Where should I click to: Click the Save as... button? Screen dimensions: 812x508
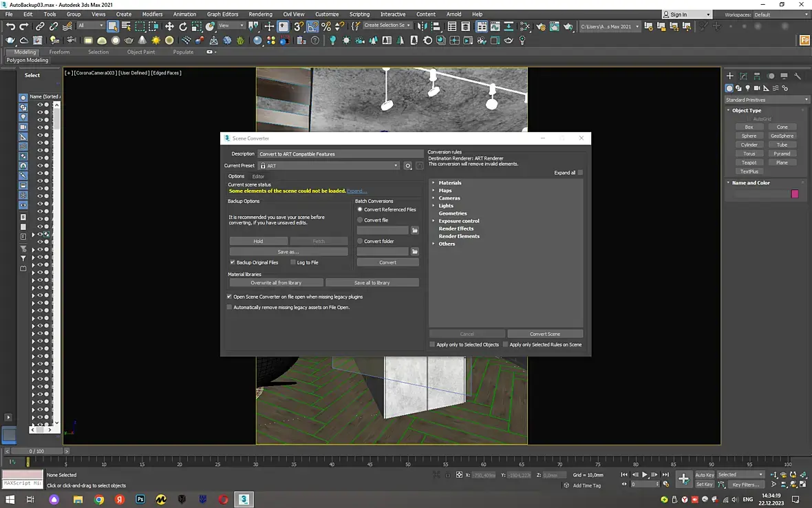[x=288, y=252]
